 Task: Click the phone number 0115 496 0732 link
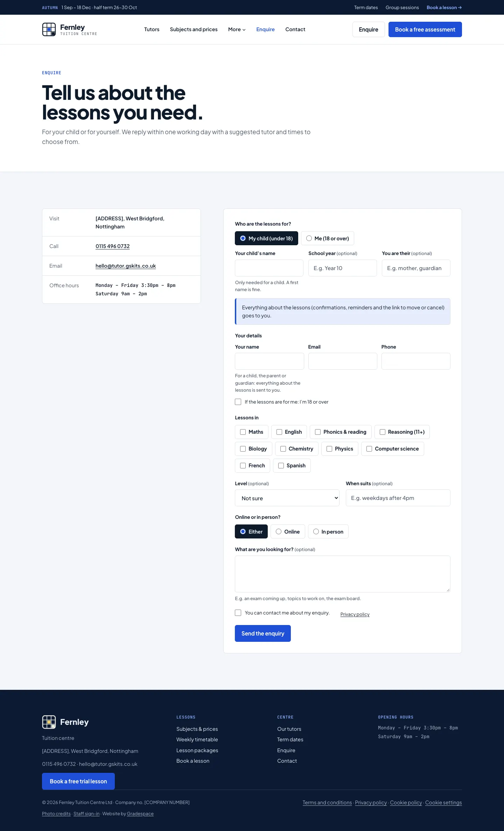click(x=113, y=246)
